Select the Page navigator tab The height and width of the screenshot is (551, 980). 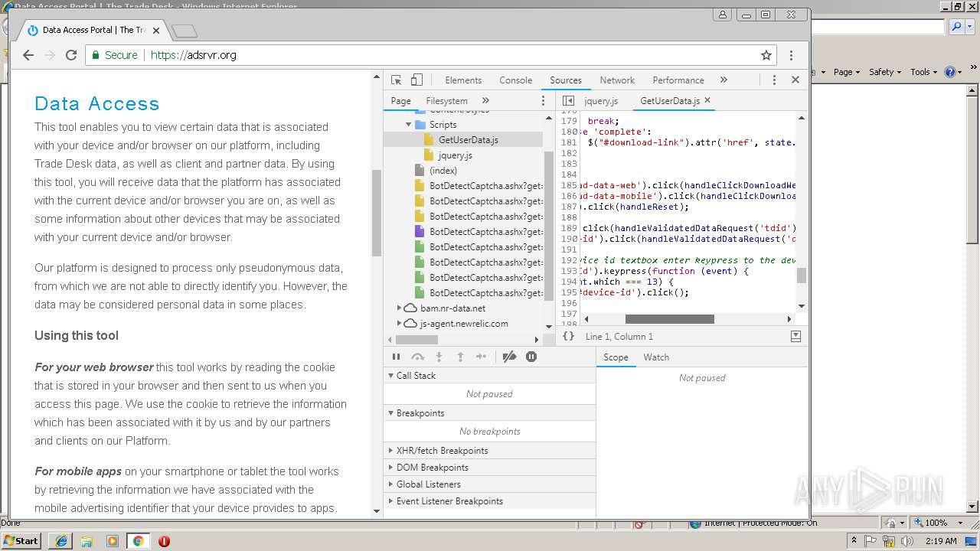pyautogui.click(x=400, y=100)
